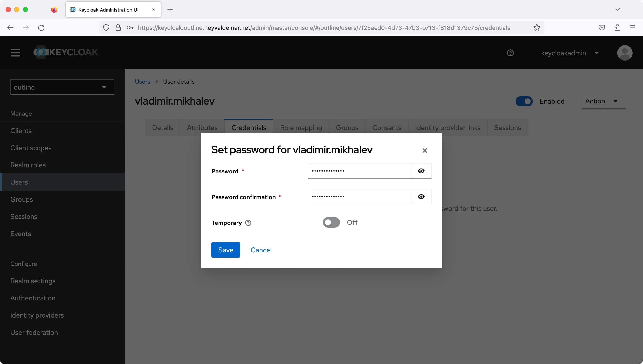Open Identity provider links tab
This screenshot has height=364, width=643.
pyautogui.click(x=448, y=128)
